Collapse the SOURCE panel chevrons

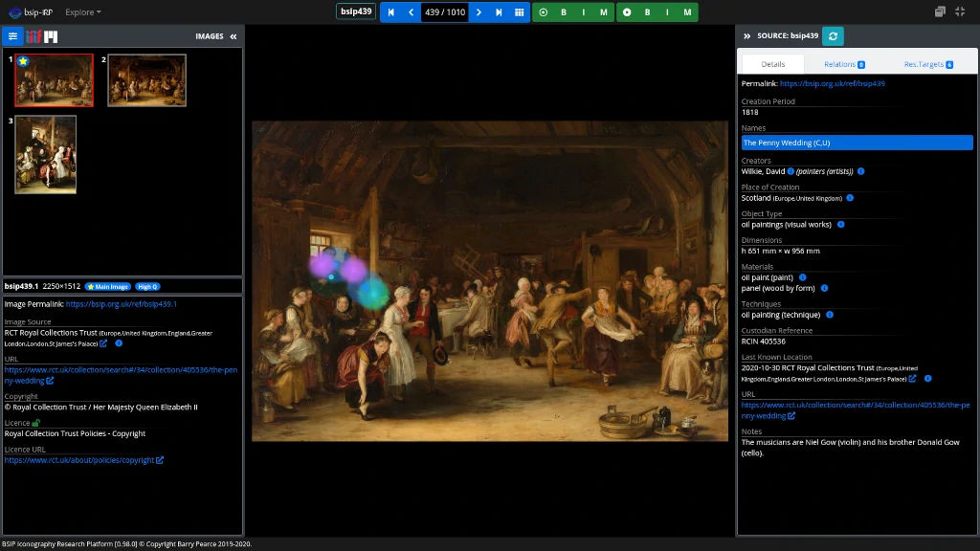(x=746, y=36)
